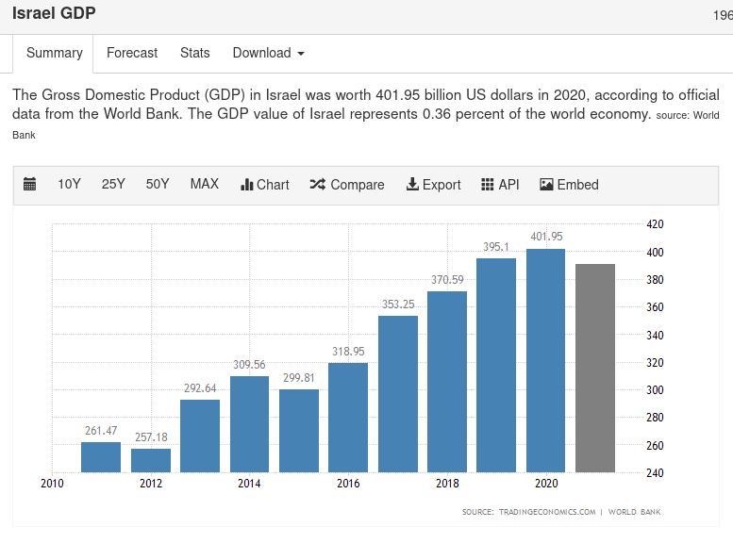Switch to the Summary tab
This screenshot has width=733, height=560.
(54, 53)
